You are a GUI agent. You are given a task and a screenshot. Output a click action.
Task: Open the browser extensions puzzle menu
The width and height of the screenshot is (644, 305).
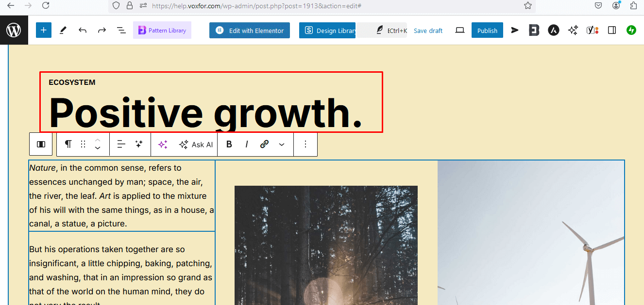633,6
